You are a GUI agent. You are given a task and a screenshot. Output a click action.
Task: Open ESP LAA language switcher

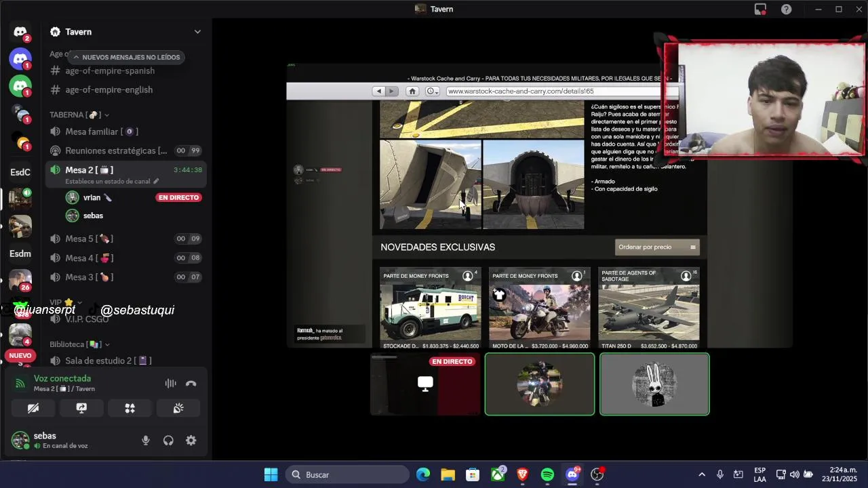pos(759,474)
